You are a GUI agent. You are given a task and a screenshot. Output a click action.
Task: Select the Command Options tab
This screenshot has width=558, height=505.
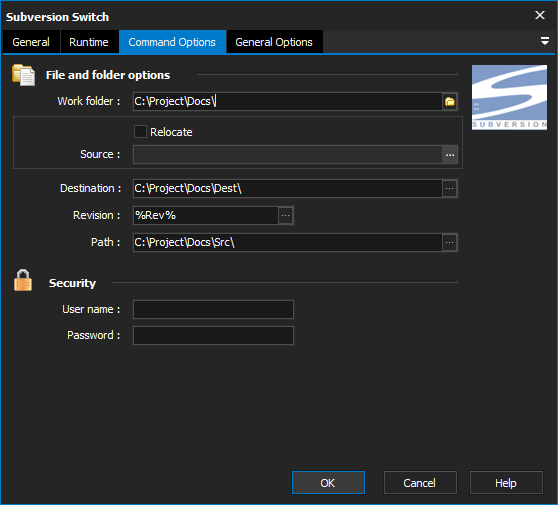point(172,42)
